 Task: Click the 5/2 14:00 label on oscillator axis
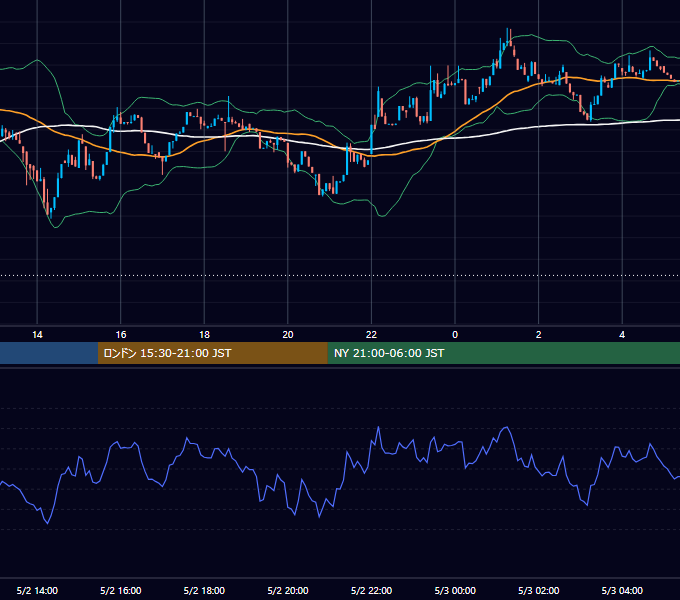click(x=37, y=590)
